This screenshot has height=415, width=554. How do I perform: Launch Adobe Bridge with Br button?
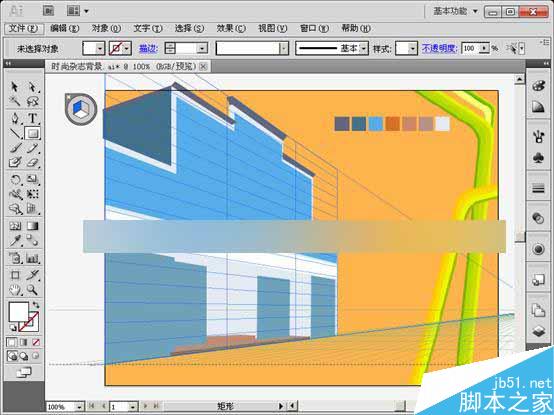49,11
